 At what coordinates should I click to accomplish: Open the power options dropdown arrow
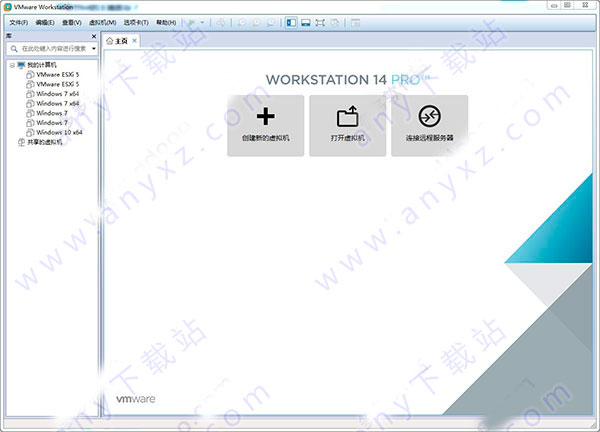(202, 23)
